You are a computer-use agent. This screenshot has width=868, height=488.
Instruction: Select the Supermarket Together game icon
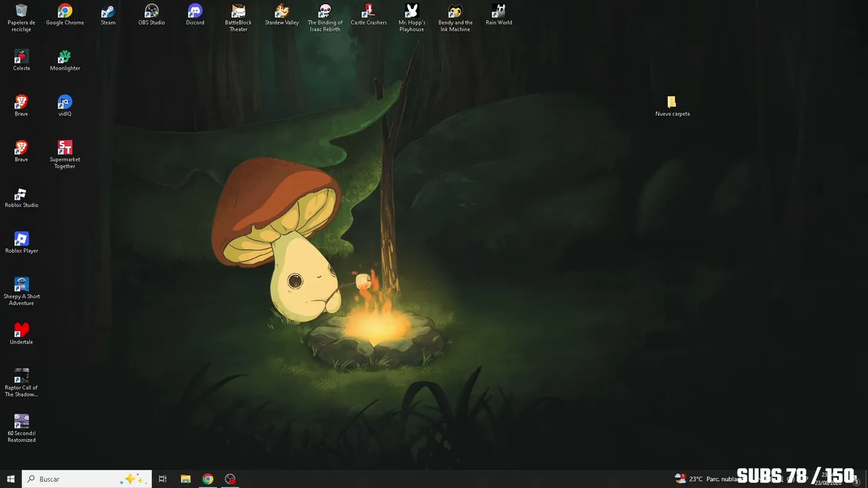[x=65, y=155]
